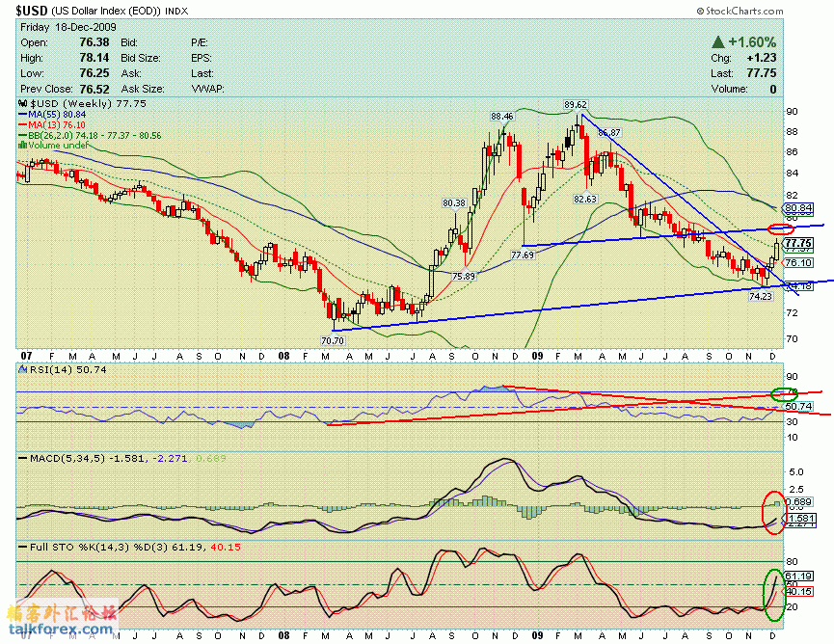Click the P/E: label
Viewport: 834px width, 644px height.
click(x=200, y=42)
